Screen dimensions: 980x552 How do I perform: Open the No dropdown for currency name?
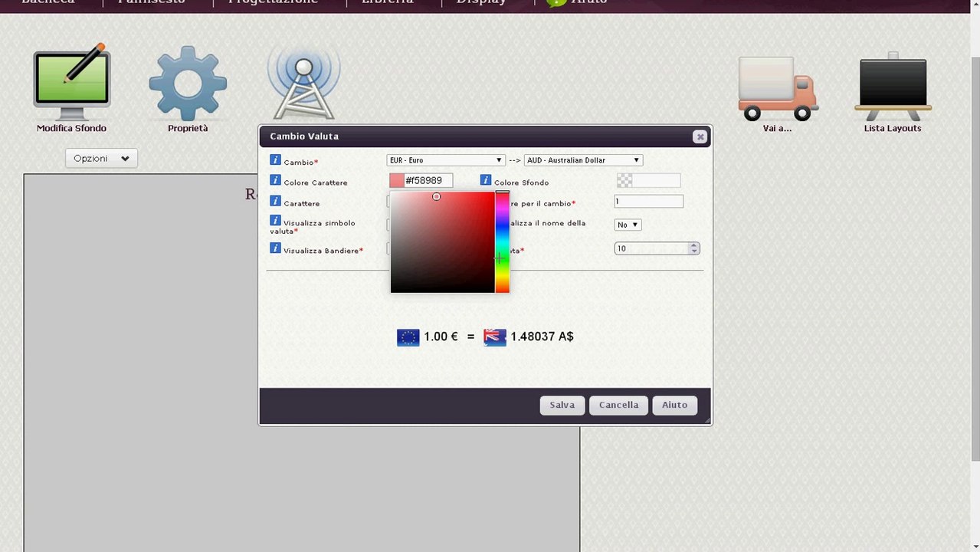(628, 225)
